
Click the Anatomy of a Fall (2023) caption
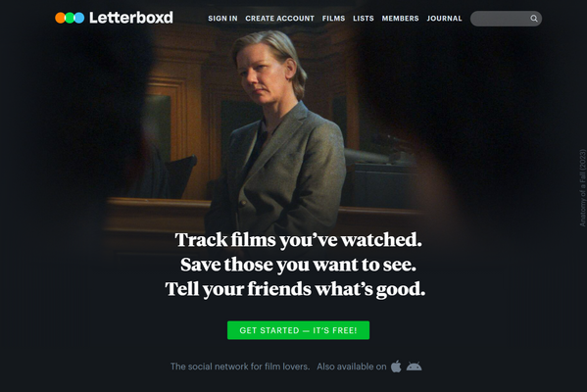pyautogui.click(x=582, y=187)
